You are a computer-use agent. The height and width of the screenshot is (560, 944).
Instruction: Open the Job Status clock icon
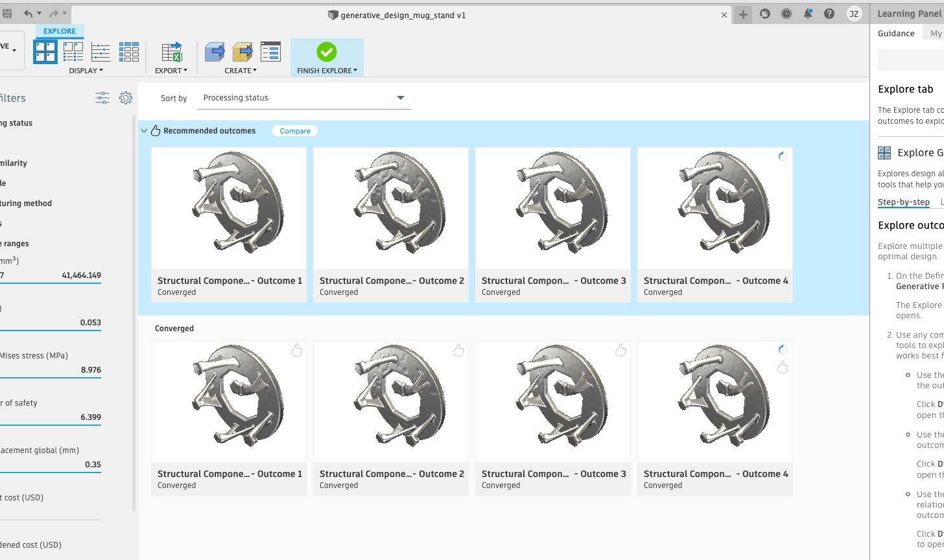[x=786, y=14]
